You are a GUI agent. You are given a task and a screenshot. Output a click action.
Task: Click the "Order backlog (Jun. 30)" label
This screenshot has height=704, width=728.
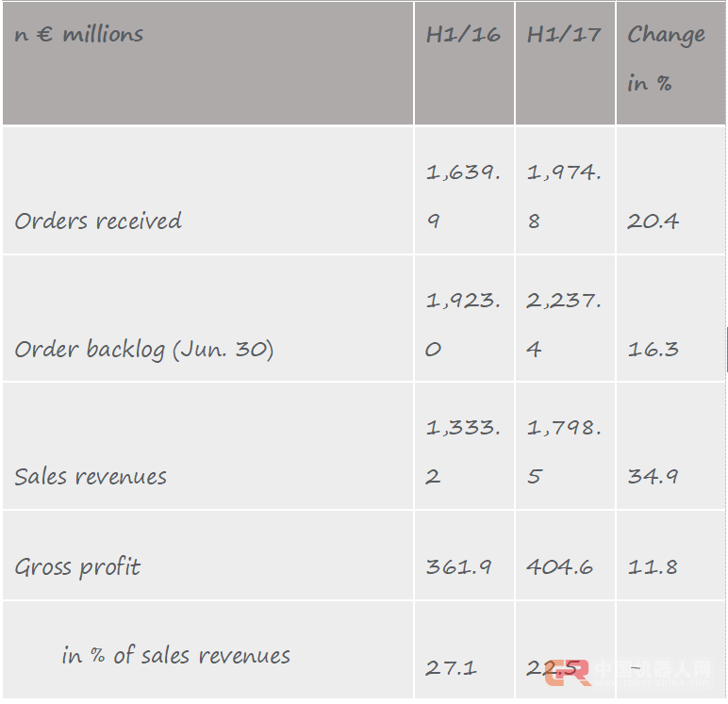(x=143, y=350)
